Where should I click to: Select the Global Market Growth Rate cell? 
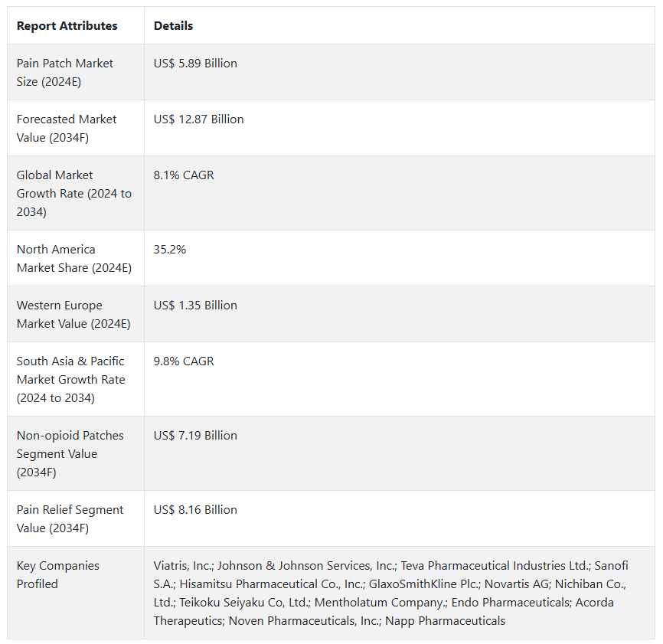click(74, 193)
